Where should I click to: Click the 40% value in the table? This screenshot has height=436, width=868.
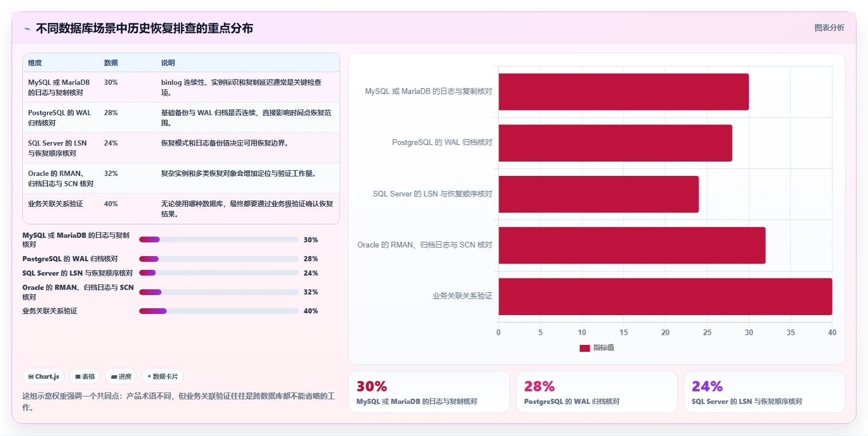tap(111, 204)
